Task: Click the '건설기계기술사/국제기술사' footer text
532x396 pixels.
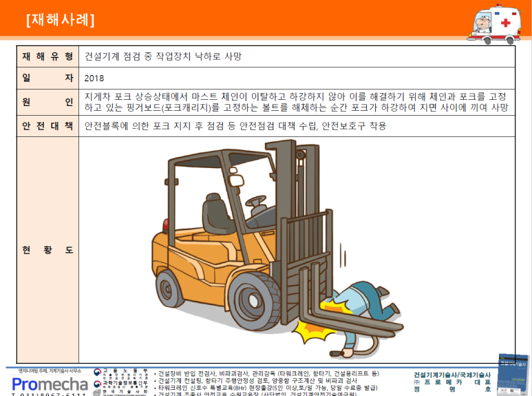Action: point(452,375)
